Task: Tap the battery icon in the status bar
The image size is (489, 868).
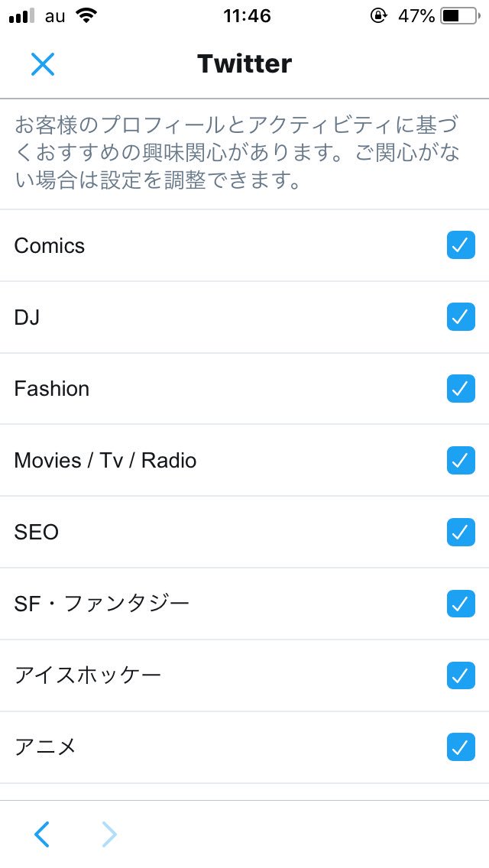Action: 461,16
